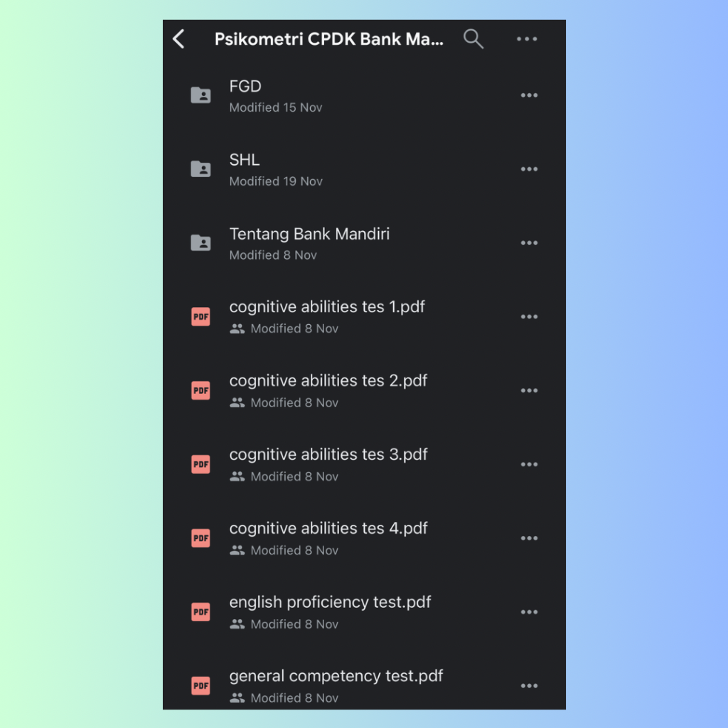This screenshot has width=728, height=728.
Task: Show more options for cognitive abilities tes 2.pdf
Action: click(x=529, y=390)
